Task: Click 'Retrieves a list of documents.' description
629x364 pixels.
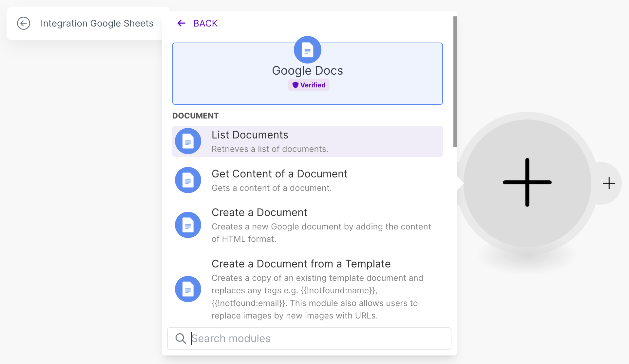Action: tap(270, 149)
